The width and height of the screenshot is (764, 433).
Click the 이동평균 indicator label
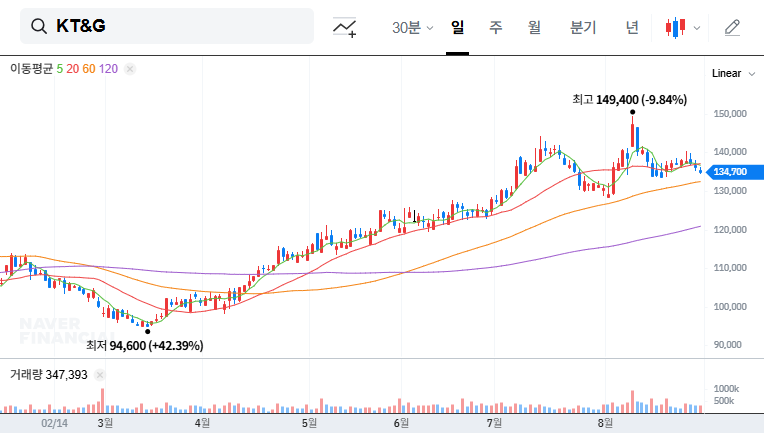(31, 69)
